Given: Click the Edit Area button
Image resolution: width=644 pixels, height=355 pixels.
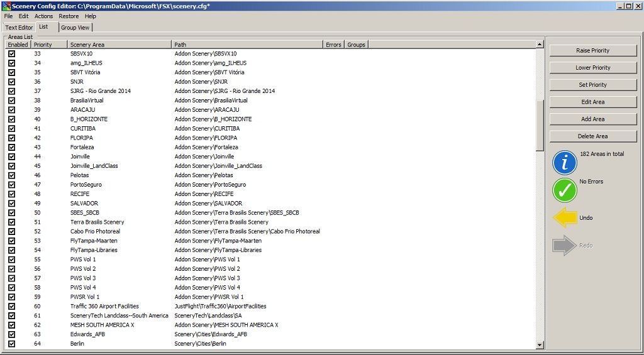Looking at the screenshot, I should [x=592, y=102].
